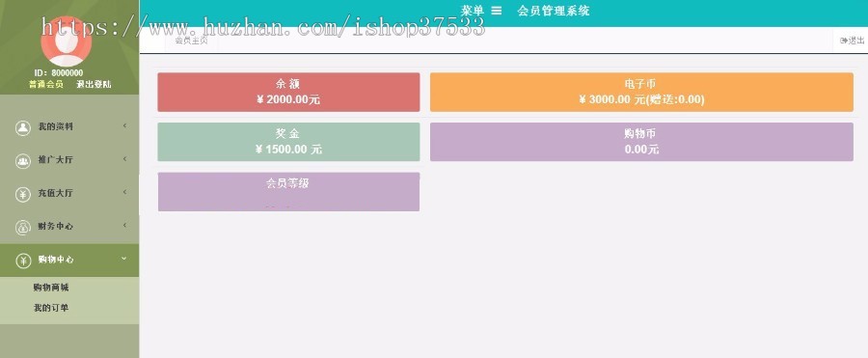
Task: Click the user avatar picture
Action: point(67,41)
